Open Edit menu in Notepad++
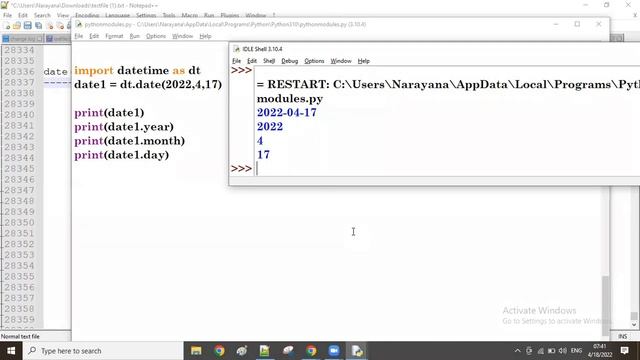The height and width of the screenshot is (360, 640). (22, 15)
